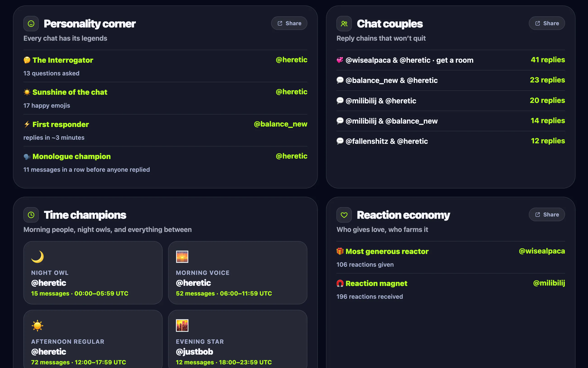
Task: Click the lightning emoji next to First responder
Action: click(27, 124)
